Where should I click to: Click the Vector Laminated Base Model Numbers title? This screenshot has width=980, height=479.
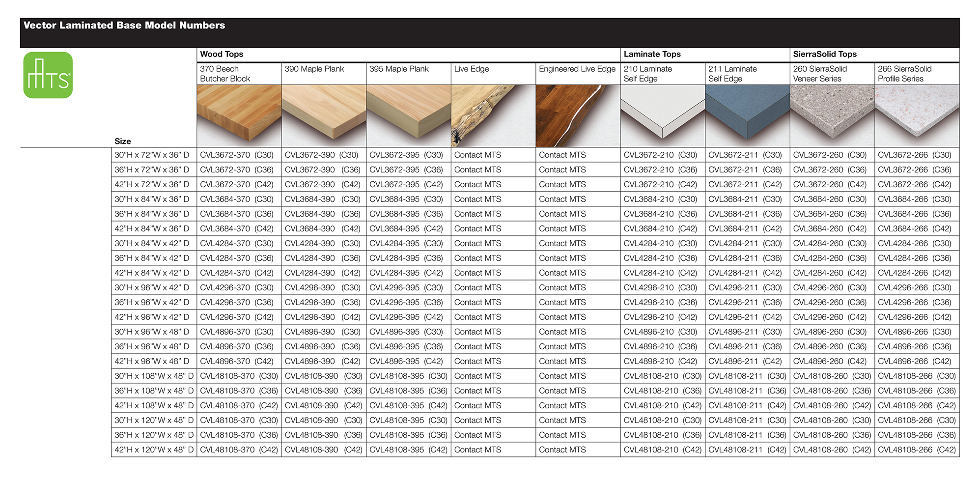click(x=124, y=25)
